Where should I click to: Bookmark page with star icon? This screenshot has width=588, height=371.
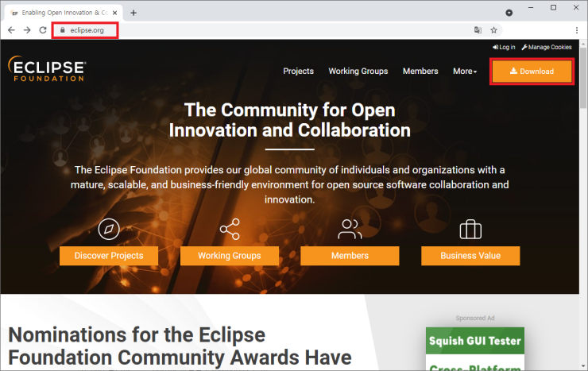point(493,30)
